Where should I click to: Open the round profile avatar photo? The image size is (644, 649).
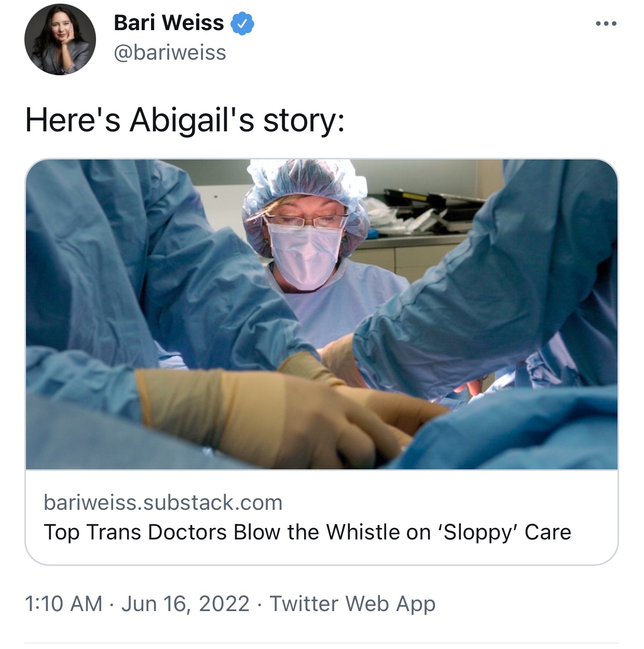pyautogui.click(x=60, y=39)
